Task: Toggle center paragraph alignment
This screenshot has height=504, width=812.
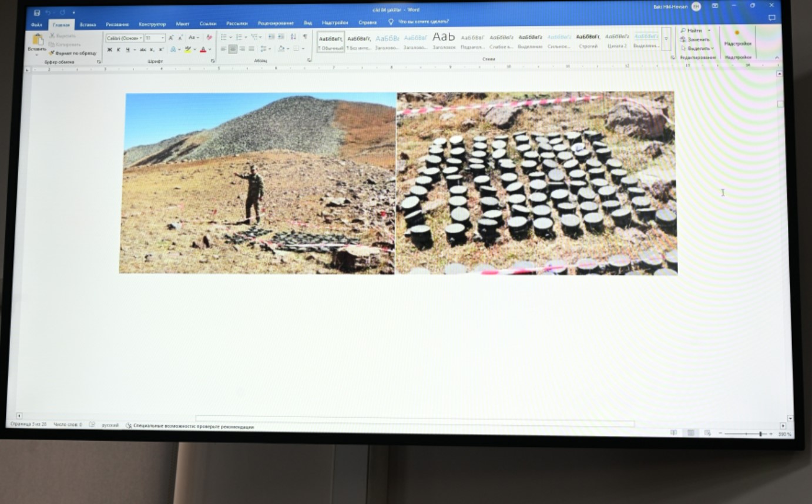Action: click(233, 49)
